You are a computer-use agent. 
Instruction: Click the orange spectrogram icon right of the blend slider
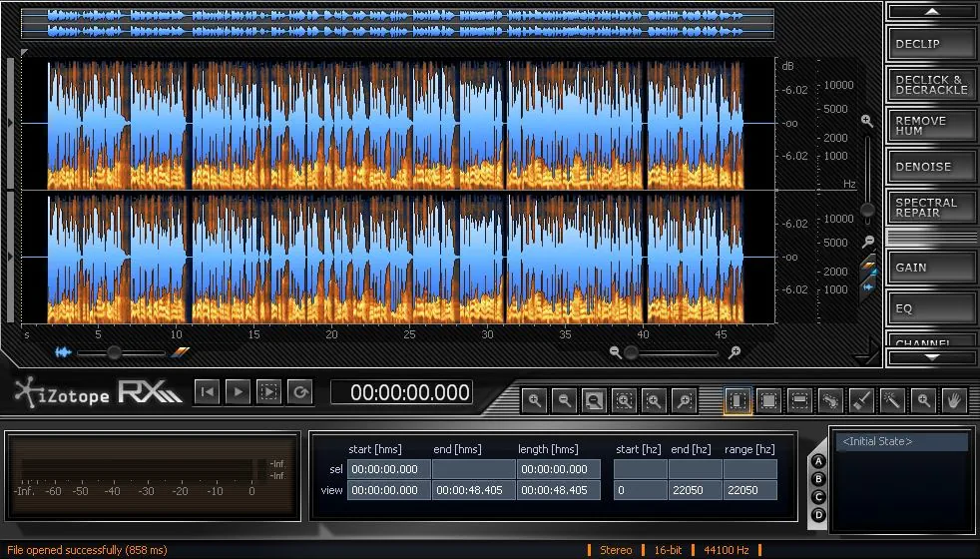(180, 352)
